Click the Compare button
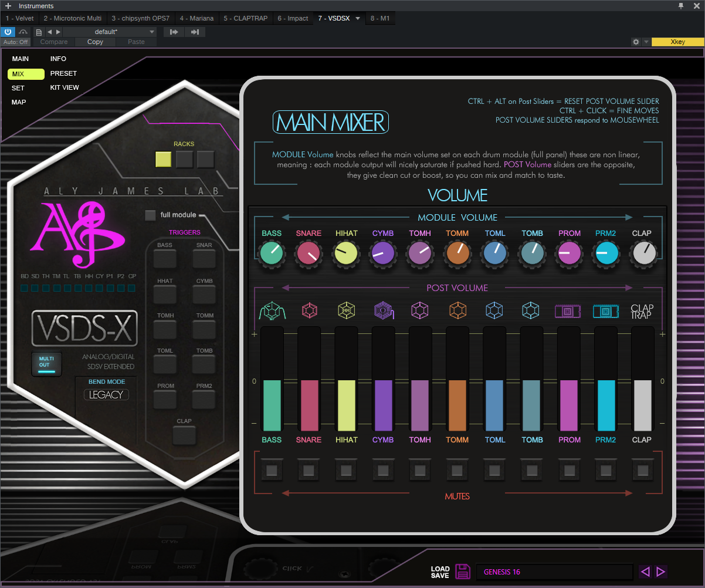 pyautogui.click(x=54, y=42)
